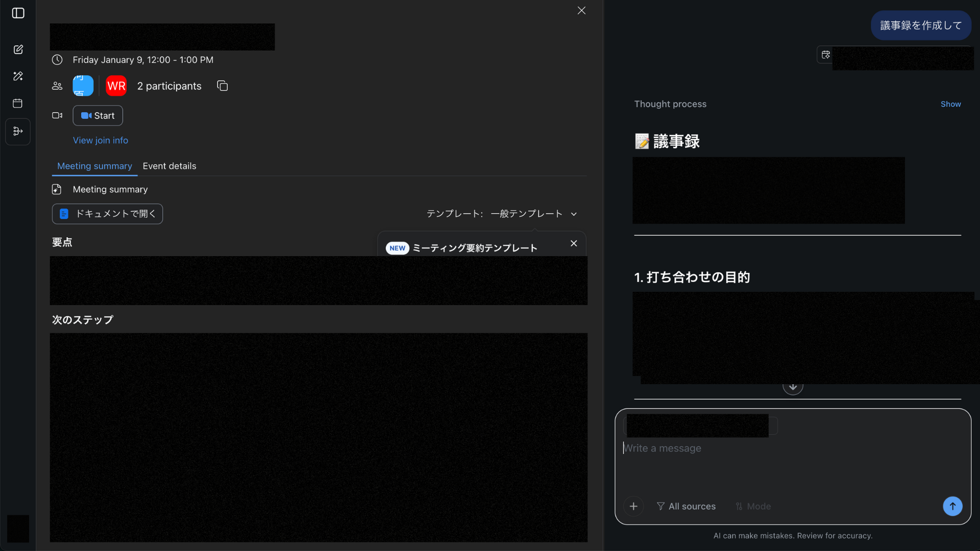The image size is (980, 551).
Task: Expand the テンプレート dropdown chevron
Action: point(574,214)
